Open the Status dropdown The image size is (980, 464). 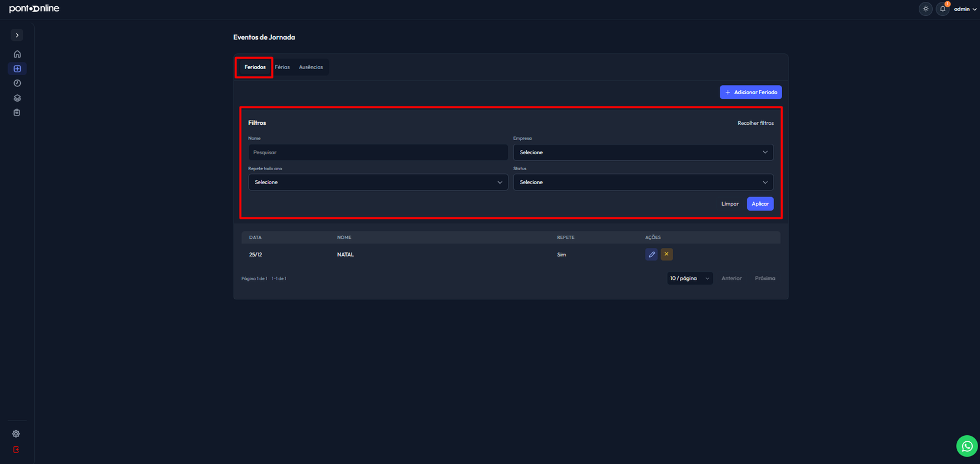pyautogui.click(x=643, y=182)
